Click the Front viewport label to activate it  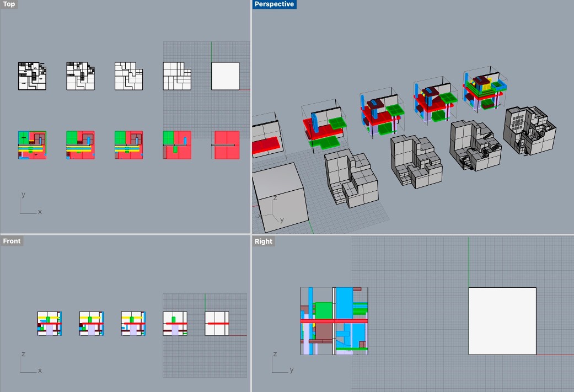coord(12,241)
